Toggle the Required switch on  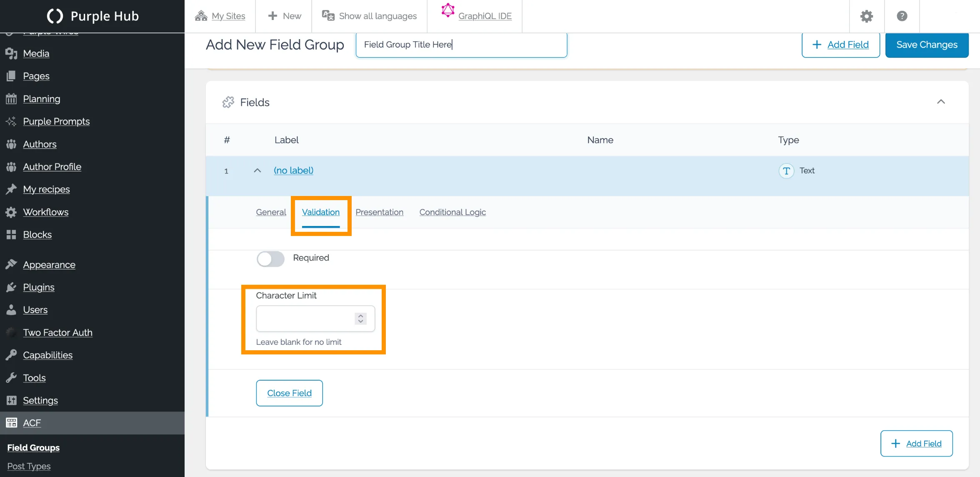[270, 259]
